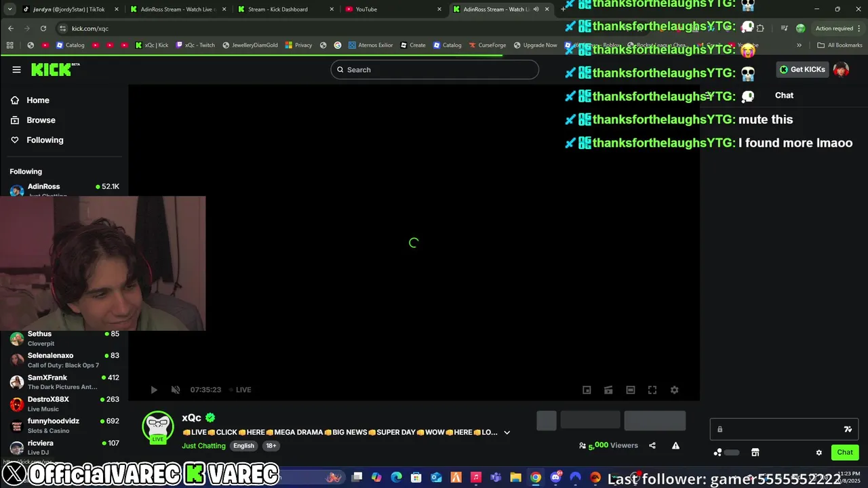Unmute the video player volume
The height and width of the screenshot is (488, 868).
(176, 390)
